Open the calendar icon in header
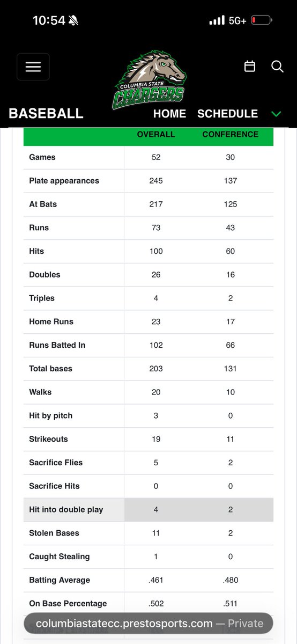The height and width of the screenshot is (644, 297). tap(249, 66)
